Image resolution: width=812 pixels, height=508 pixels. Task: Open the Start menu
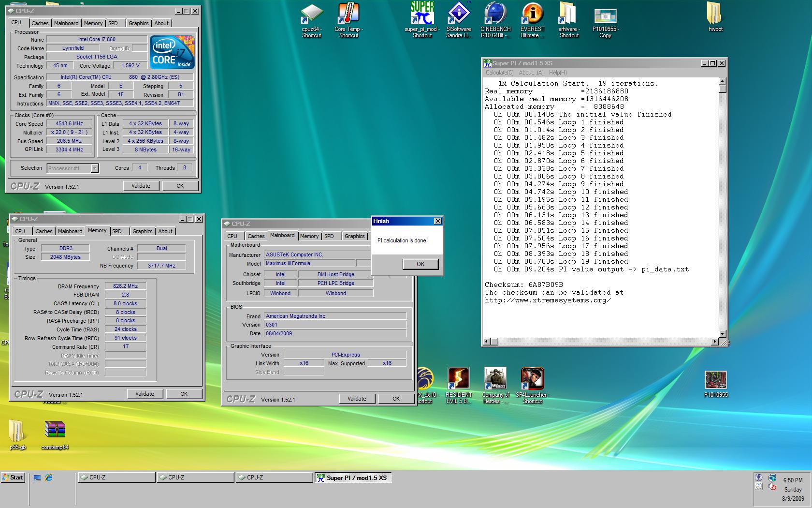pyautogui.click(x=13, y=478)
